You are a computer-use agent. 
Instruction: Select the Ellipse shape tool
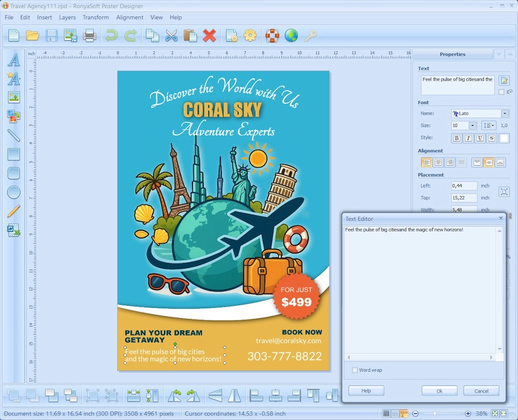coord(14,192)
